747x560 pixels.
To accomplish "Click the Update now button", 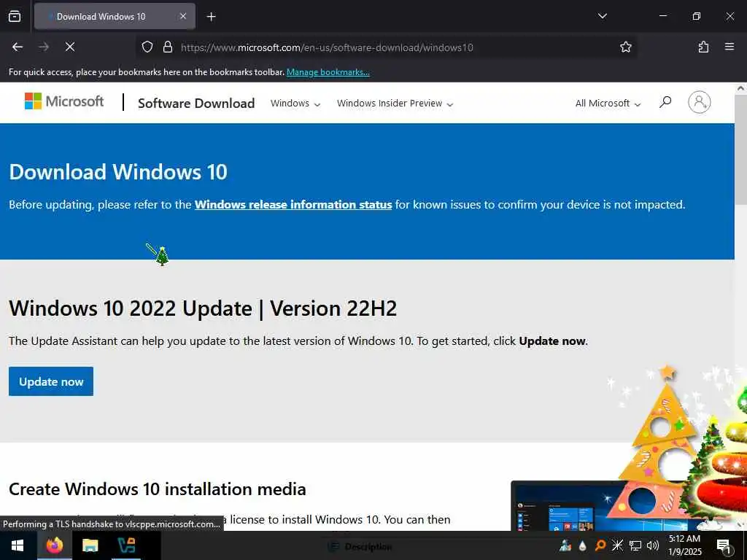I will [x=51, y=381].
